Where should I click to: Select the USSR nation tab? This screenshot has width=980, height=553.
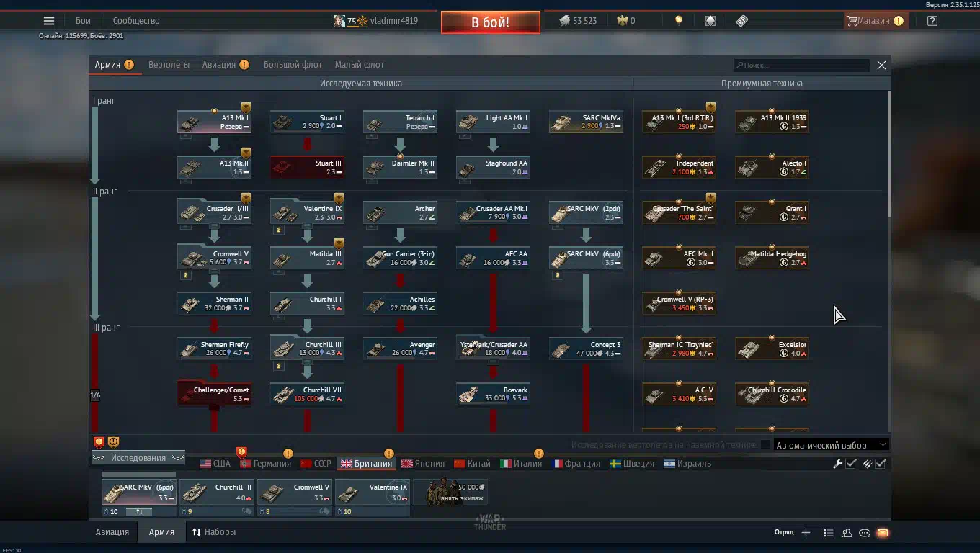pos(316,464)
